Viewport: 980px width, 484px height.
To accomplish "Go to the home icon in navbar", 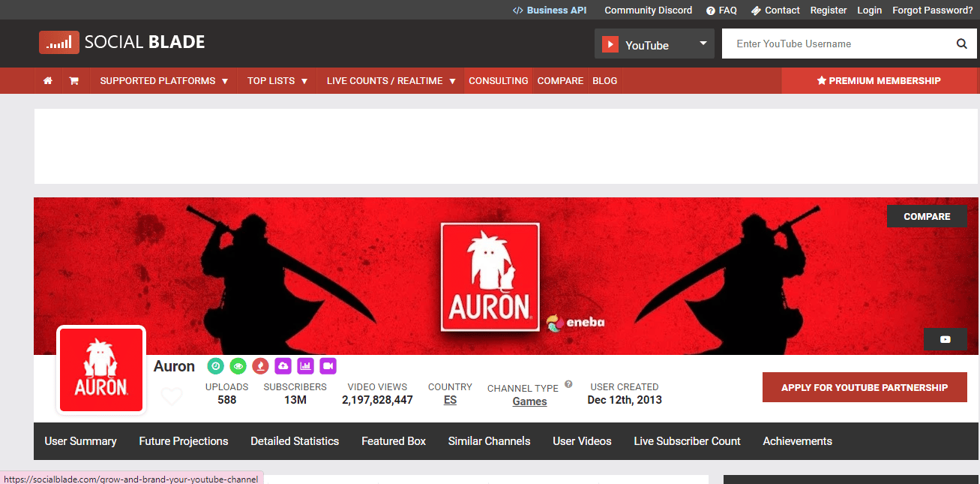I will tap(48, 81).
